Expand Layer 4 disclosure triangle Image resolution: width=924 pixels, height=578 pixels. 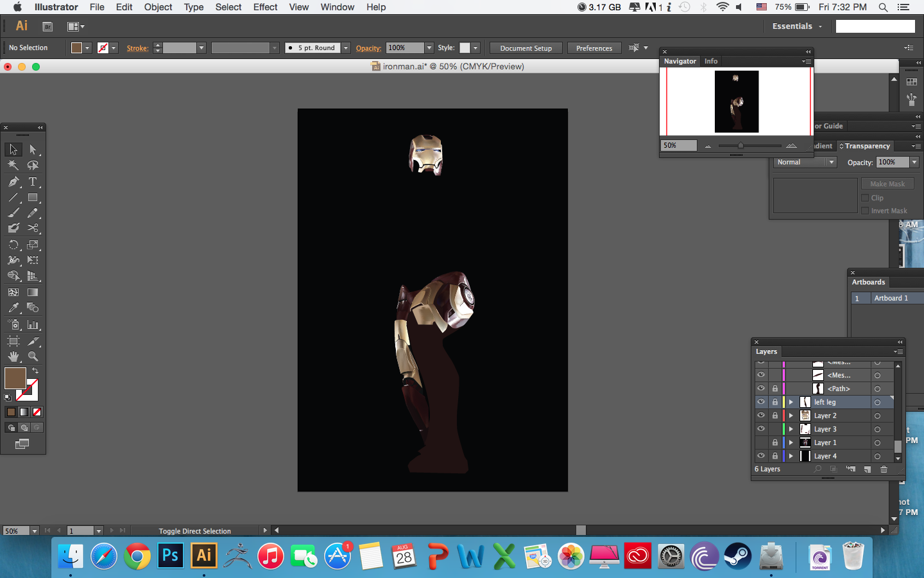791,456
